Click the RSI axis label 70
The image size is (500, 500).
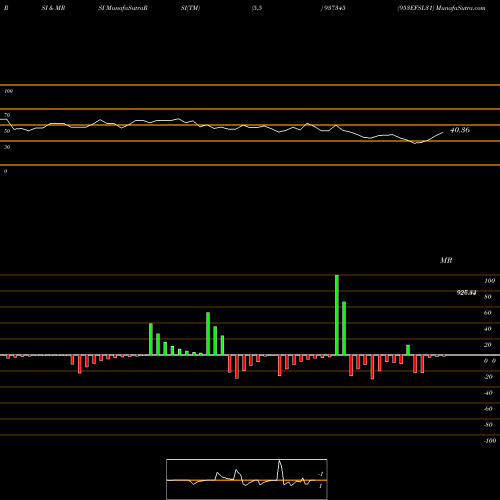pyautogui.click(x=7, y=115)
